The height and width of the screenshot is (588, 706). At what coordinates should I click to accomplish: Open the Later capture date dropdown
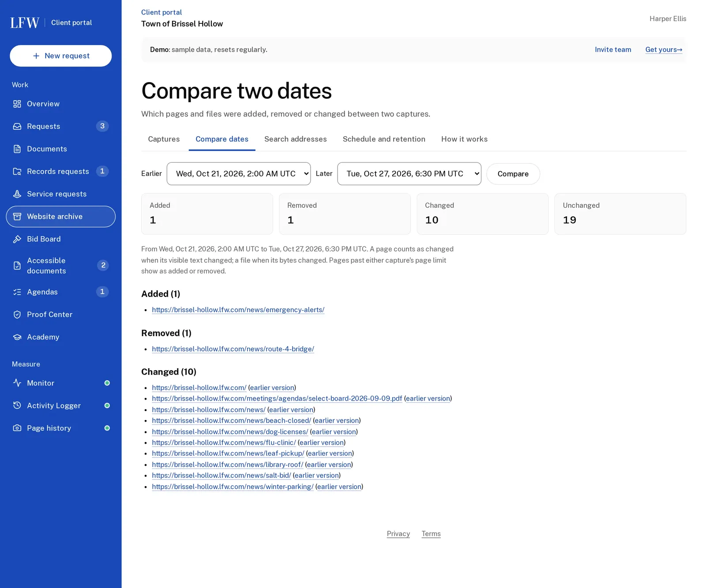tap(409, 174)
